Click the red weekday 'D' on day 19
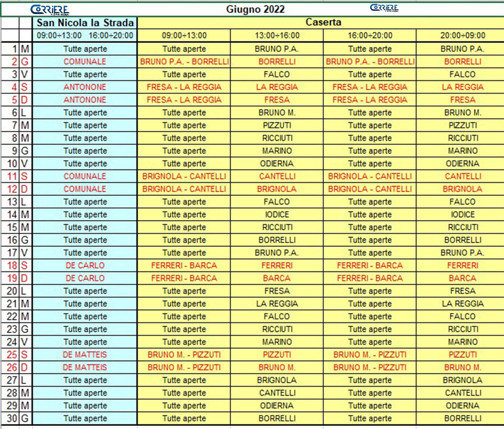The width and height of the screenshot is (504, 429). [x=25, y=278]
